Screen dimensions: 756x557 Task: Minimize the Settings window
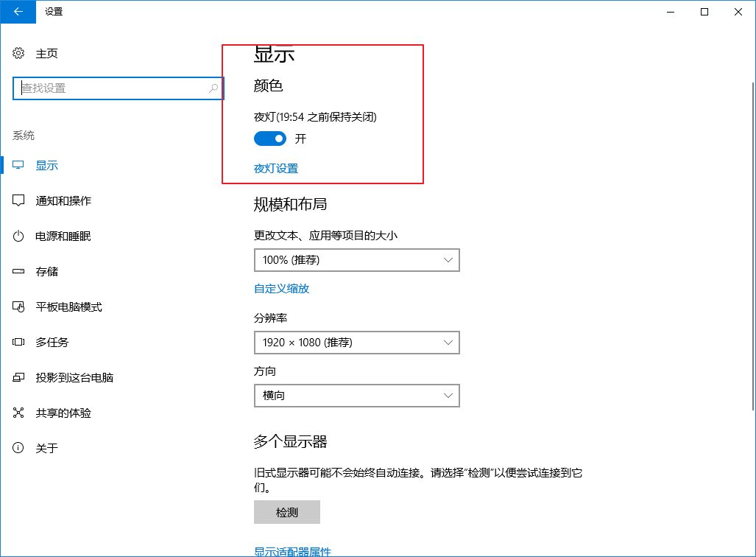tap(671, 12)
